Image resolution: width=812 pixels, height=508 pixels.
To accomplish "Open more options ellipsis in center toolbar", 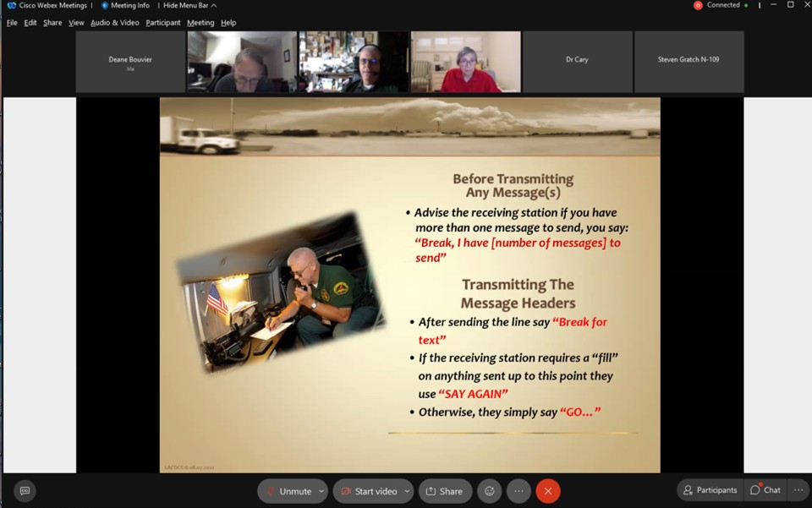I will tap(518, 491).
